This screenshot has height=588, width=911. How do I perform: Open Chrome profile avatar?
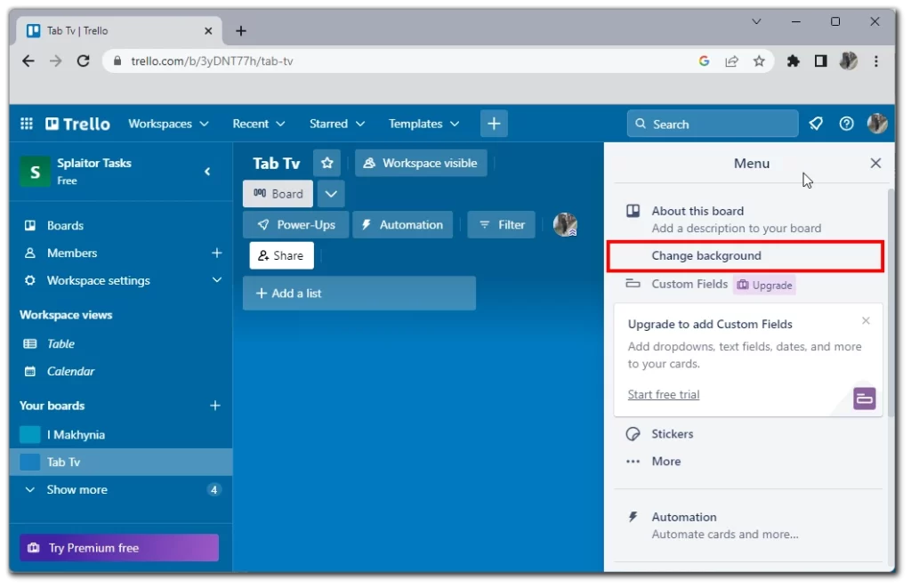point(848,61)
